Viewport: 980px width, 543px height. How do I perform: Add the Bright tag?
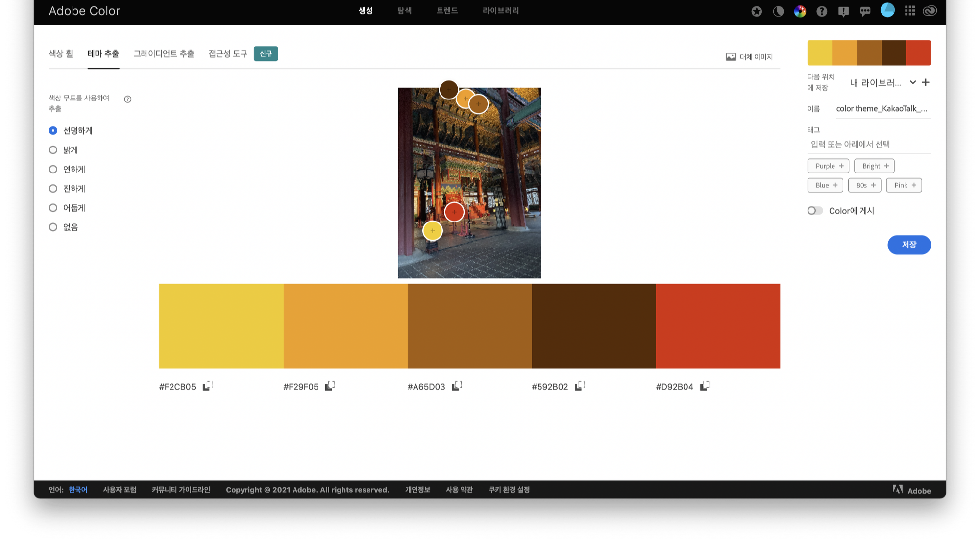click(x=874, y=166)
